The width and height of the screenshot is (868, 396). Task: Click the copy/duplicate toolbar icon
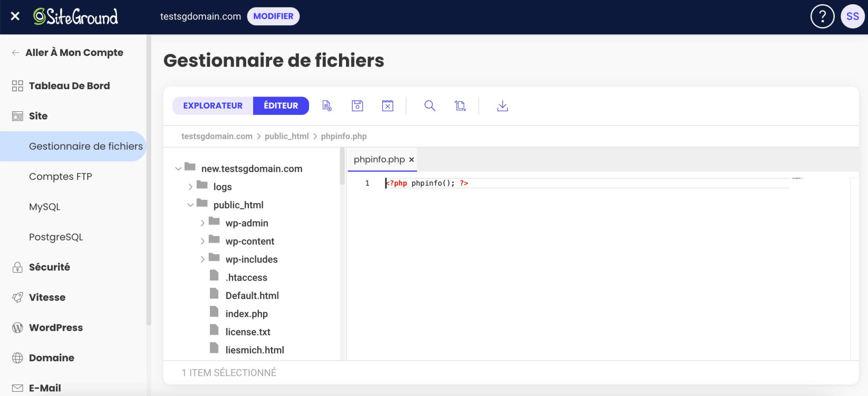[x=460, y=105]
